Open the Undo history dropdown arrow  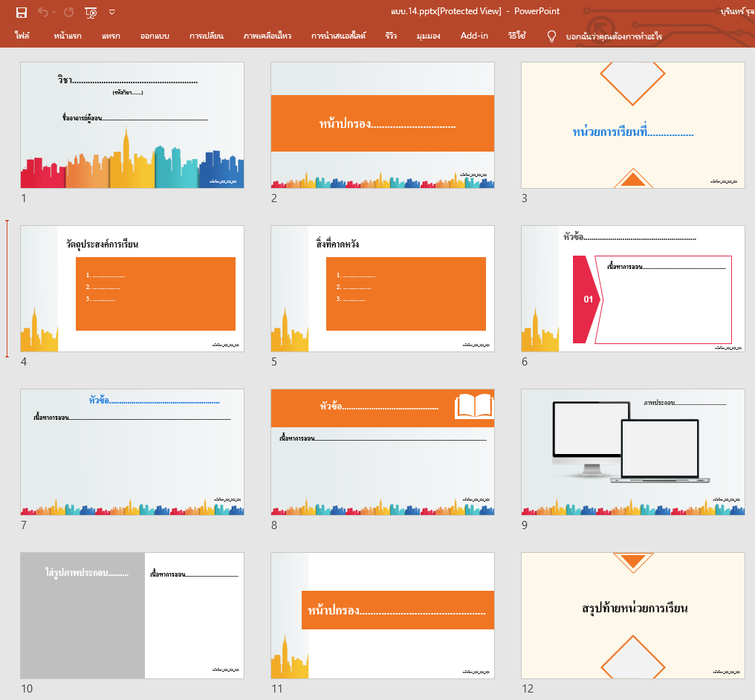click(54, 13)
